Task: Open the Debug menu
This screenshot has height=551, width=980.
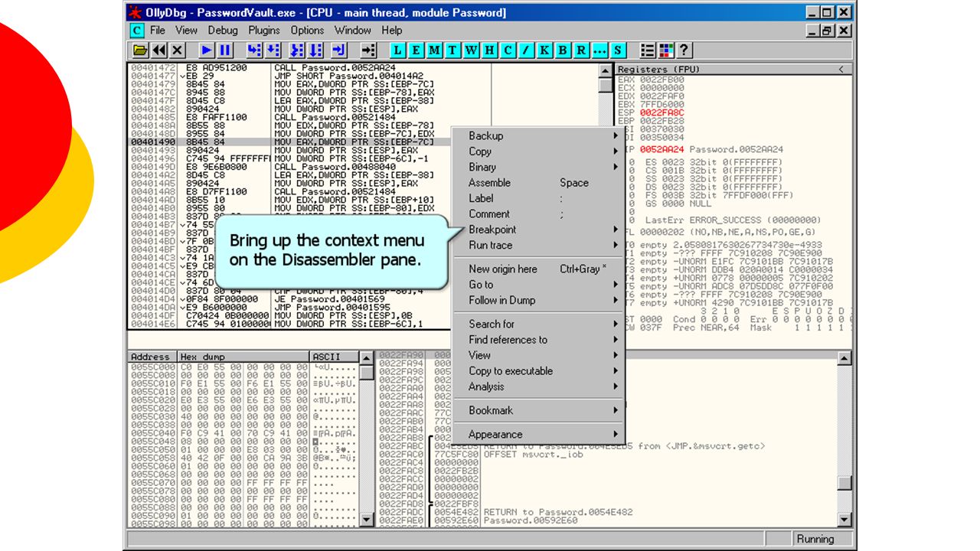Action: pyautogui.click(x=223, y=31)
